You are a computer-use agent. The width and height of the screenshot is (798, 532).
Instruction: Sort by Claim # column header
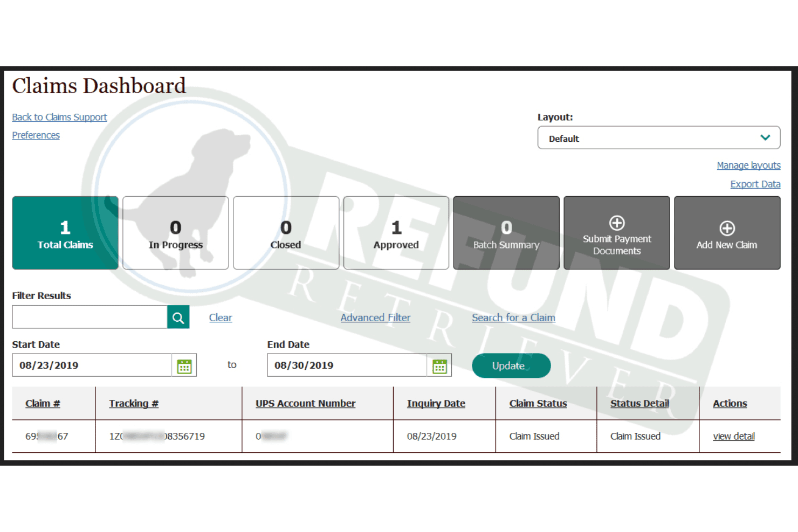coord(43,404)
